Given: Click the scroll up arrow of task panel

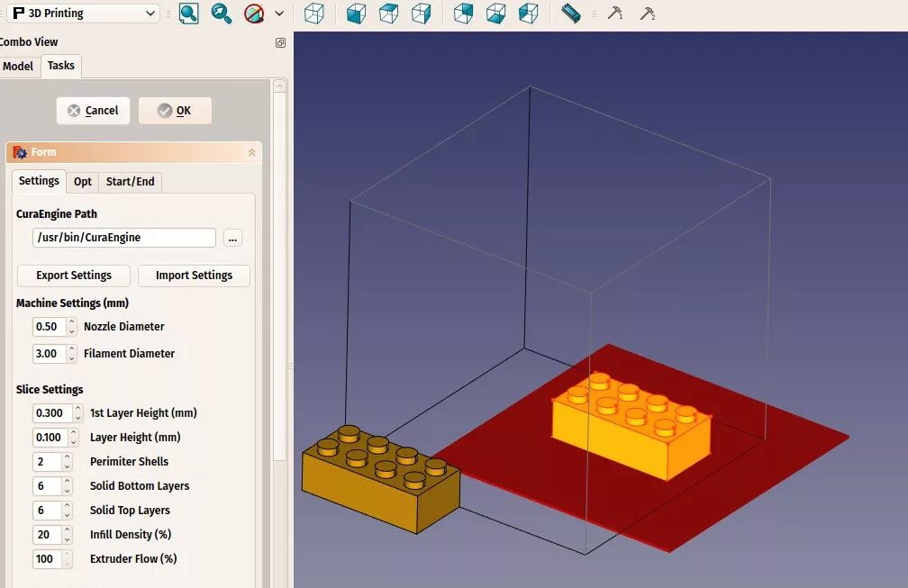Looking at the screenshot, I should (279, 86).
